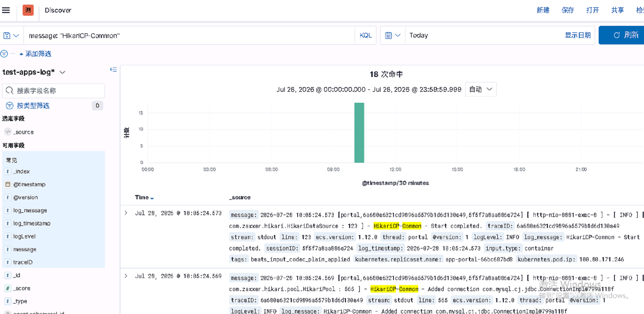Click the filter-by-type circle icon
Image resolution: width=644 pixels, height=314 pixels.
pyautogui.click(x=9, y=106)
